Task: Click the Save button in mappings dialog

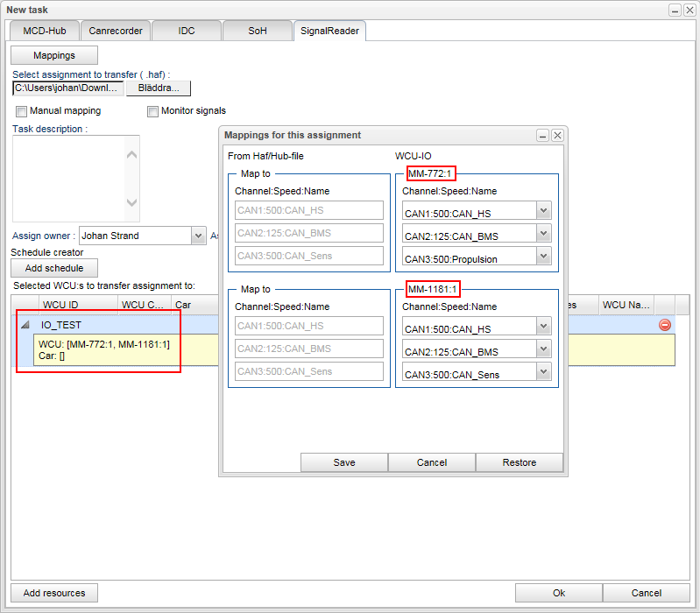Action: 344,462
